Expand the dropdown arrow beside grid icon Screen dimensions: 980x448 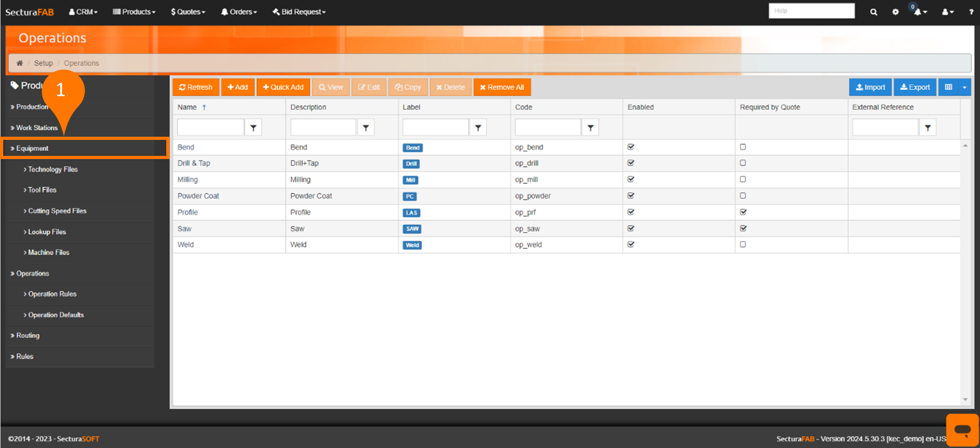coord(964,87)
